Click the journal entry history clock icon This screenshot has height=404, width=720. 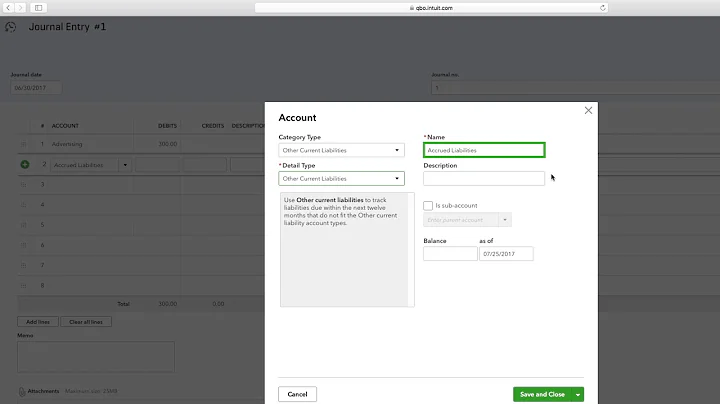pos(11,27)
